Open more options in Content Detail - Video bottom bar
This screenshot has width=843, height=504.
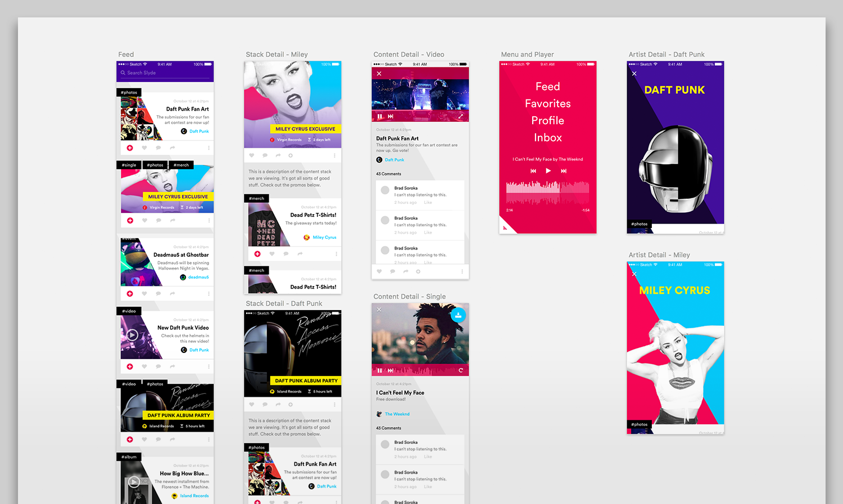click(x=462, y=271)
